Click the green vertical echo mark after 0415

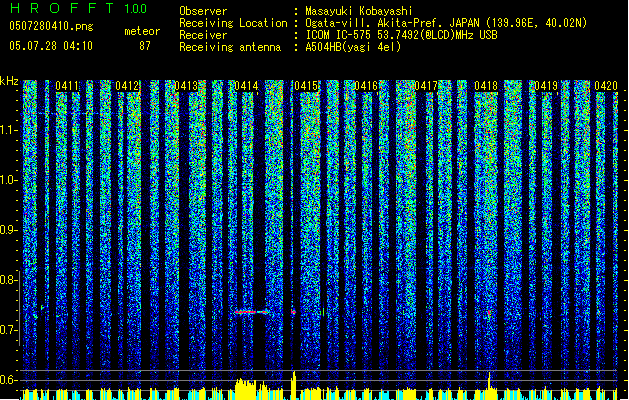[323, 312]
